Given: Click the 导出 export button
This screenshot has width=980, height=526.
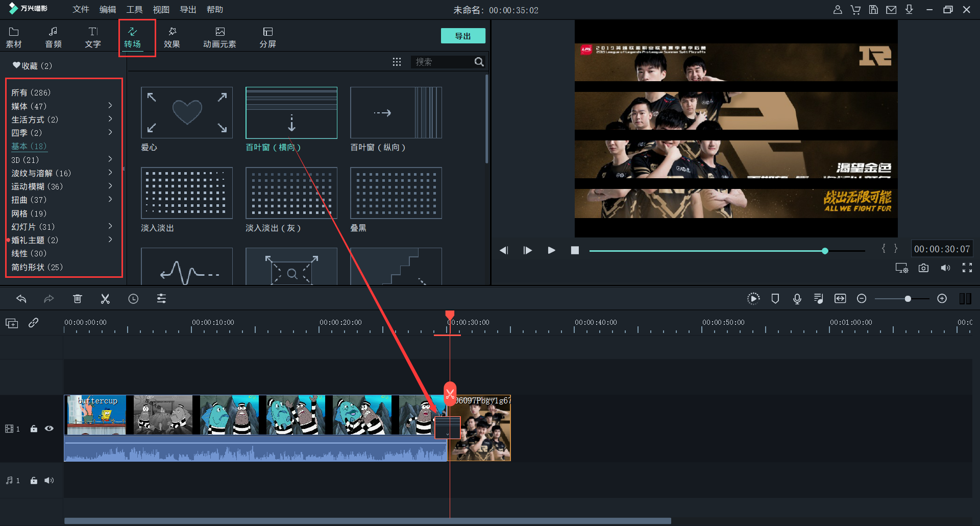Looking at the screenshot, I should click(462, 36).
